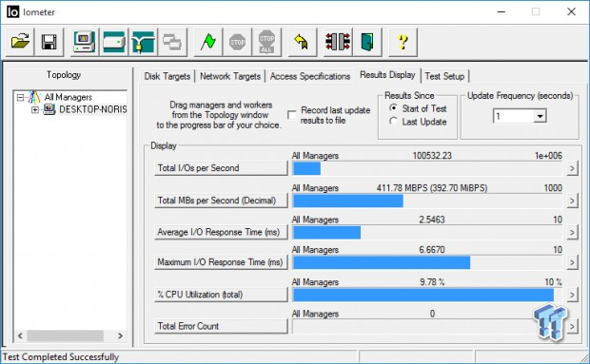This screenshot has width=590, height=364.
Task: Save test configuration floppy icon
Action: (49, 42)
